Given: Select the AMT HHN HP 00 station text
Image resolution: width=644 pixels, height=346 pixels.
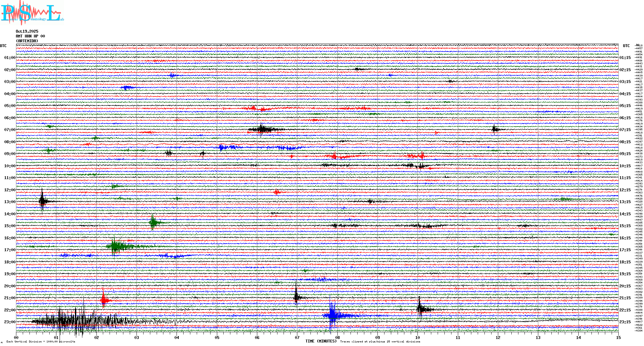Looking at the screenshot, I should point(30,36).
